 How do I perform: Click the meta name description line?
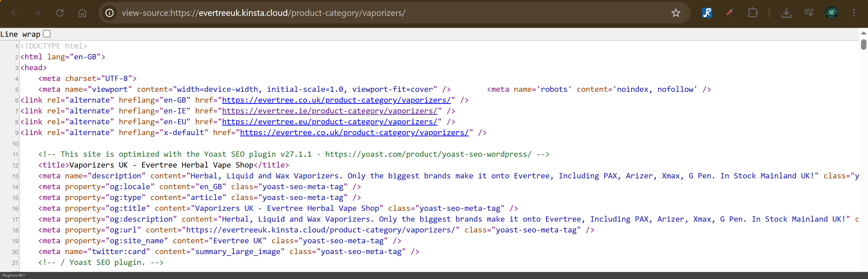click(449, 176)
